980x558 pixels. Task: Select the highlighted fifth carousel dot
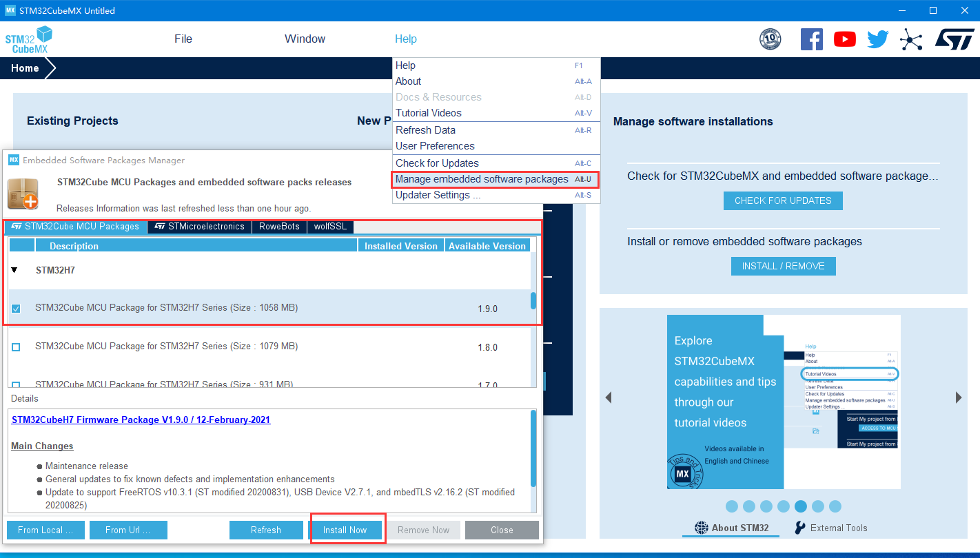point(801,506)
